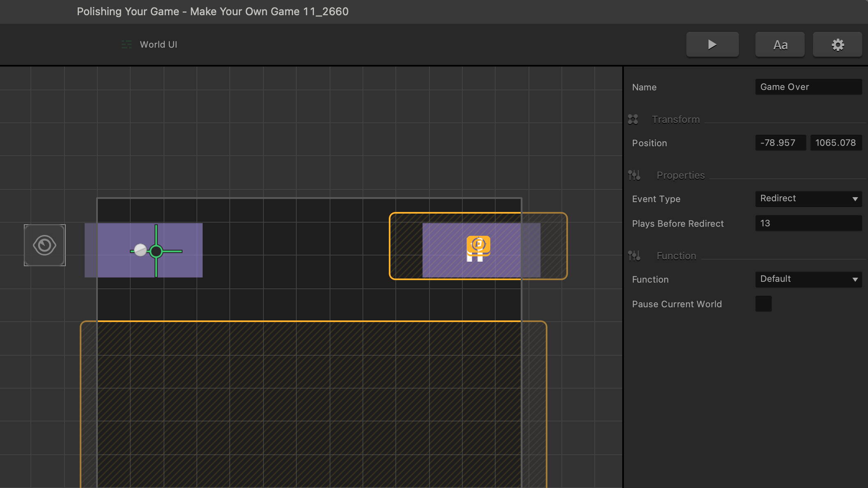868x488 pixels.
Task: Open the gear settings button
Action: [x=837, y=44]
